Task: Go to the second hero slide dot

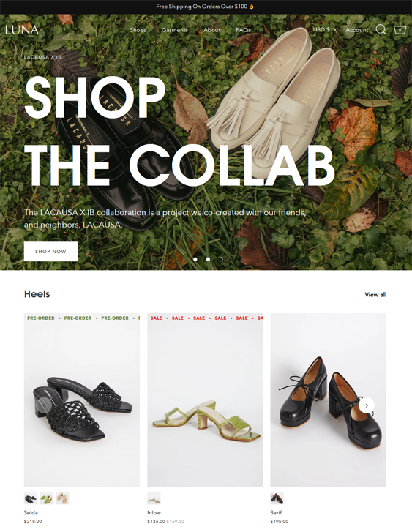Action: tap(208, 259)
